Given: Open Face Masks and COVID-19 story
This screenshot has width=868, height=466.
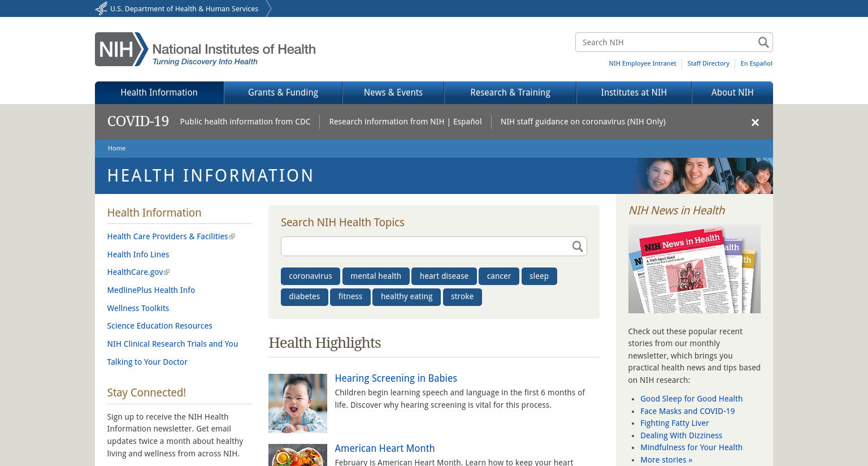Looking at the screenshot, I should [x=687, y=411].
